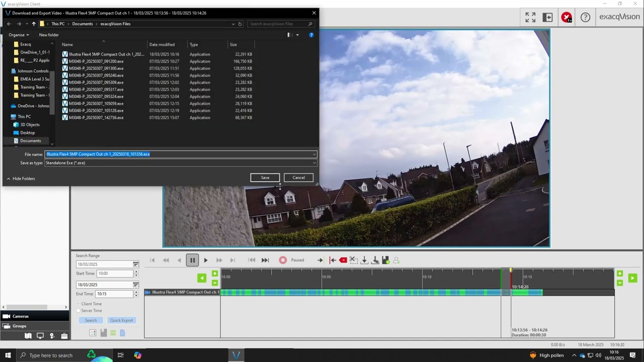Refresh the exacqVision Files folder
This screenshot has height=362, width=644.
[240, 24]
